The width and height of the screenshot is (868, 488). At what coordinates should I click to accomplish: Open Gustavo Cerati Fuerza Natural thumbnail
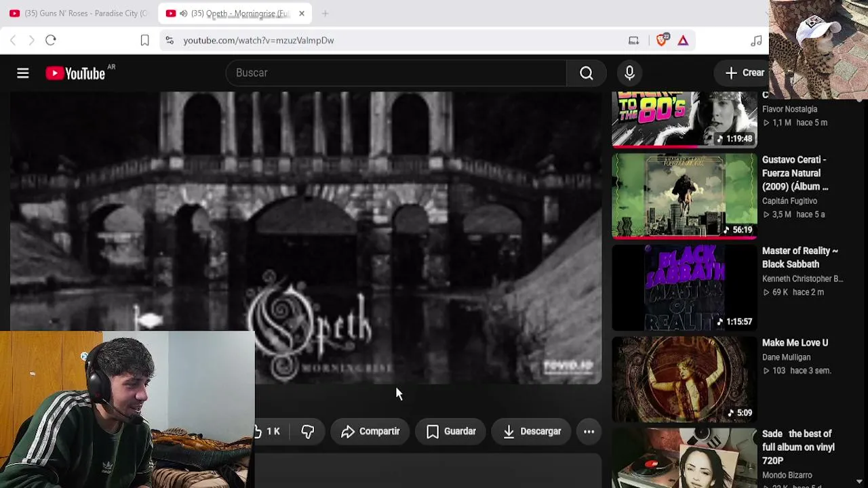coord(684,197)
